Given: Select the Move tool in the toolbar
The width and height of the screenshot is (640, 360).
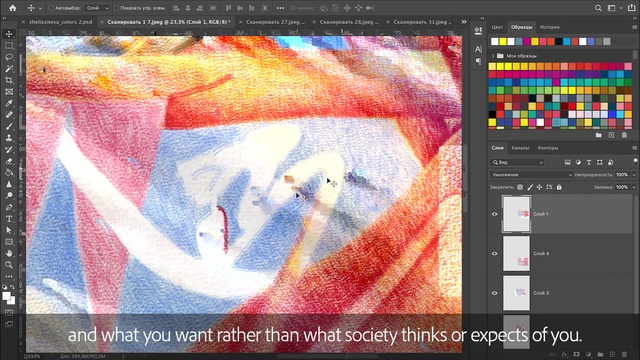Looking at the screenshot, I should click(x=9, y=34).
